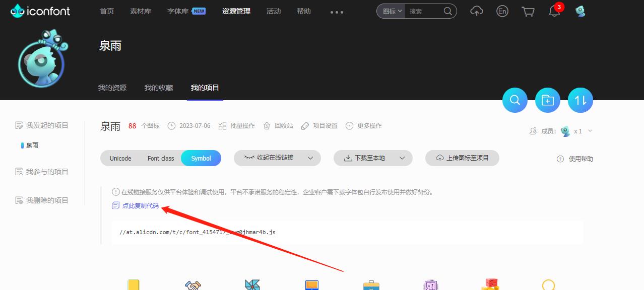Select the Symbol code format

point(201,158)
